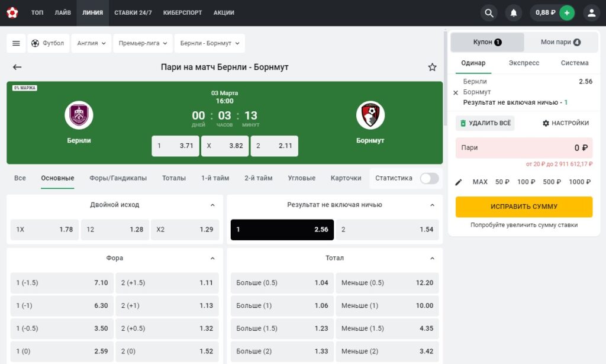Viewport: 606px width, 364px height.
Task: Choose the 100 ₽ quick stake
Action: (526, 182)
